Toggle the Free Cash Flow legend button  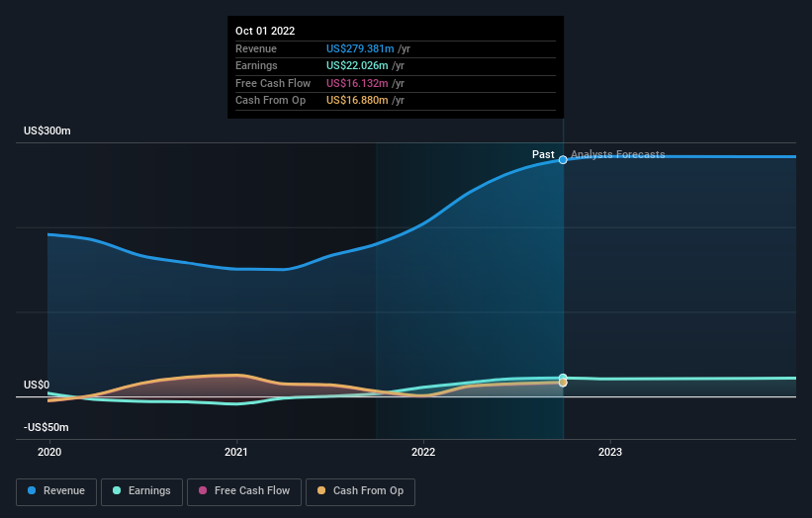pos(244,491)
